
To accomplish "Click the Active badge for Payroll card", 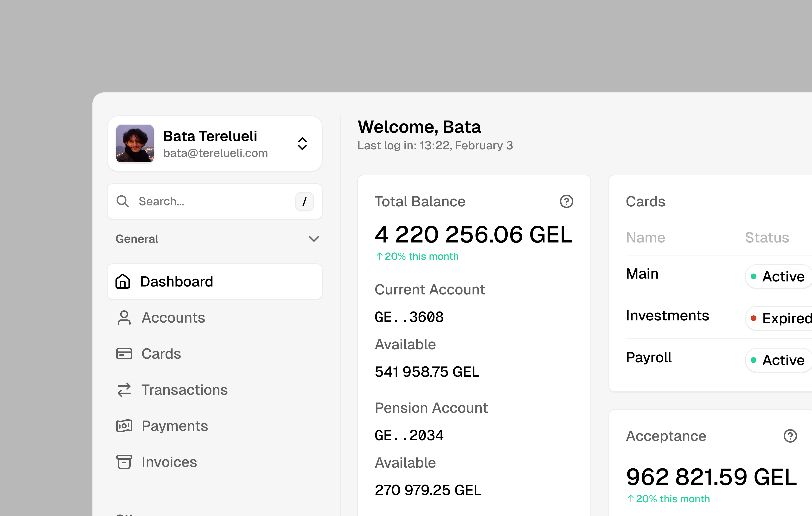I will 778,360.
